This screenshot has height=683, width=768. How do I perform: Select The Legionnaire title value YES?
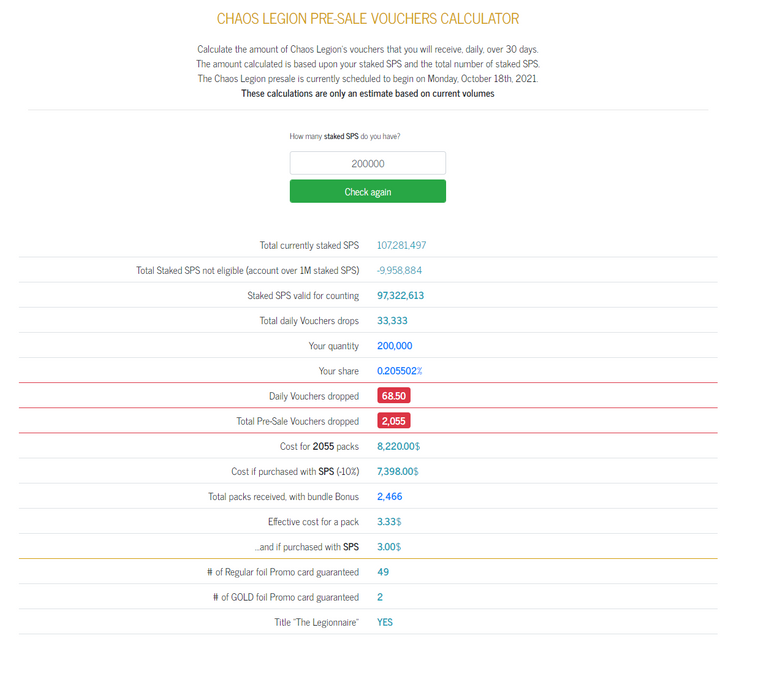(x=384, y=622)
